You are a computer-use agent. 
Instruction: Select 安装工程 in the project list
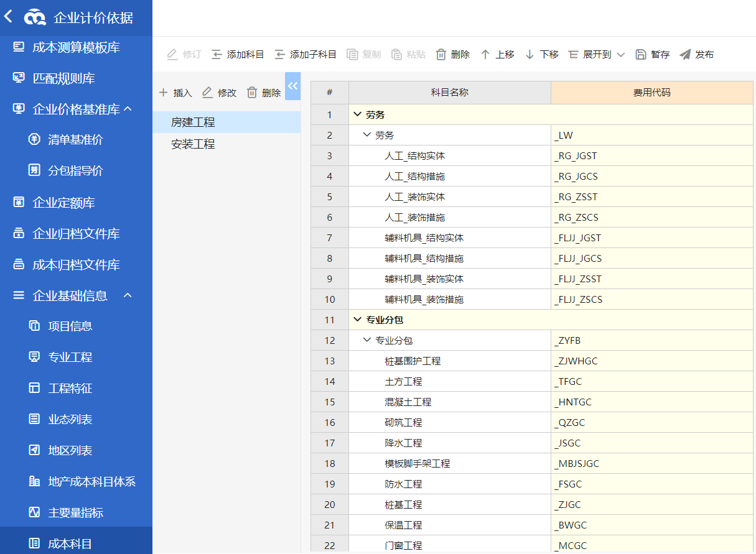[193, 144]
